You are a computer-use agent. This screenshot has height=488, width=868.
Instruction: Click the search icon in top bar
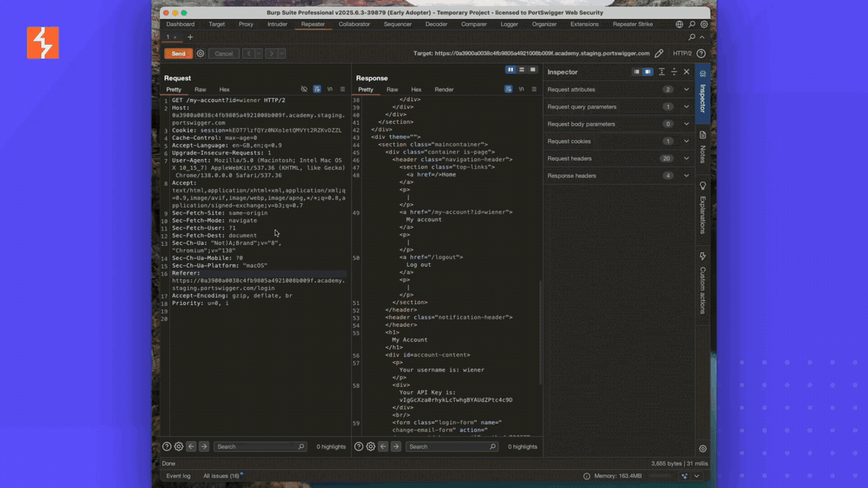click(x=692, y=24)
